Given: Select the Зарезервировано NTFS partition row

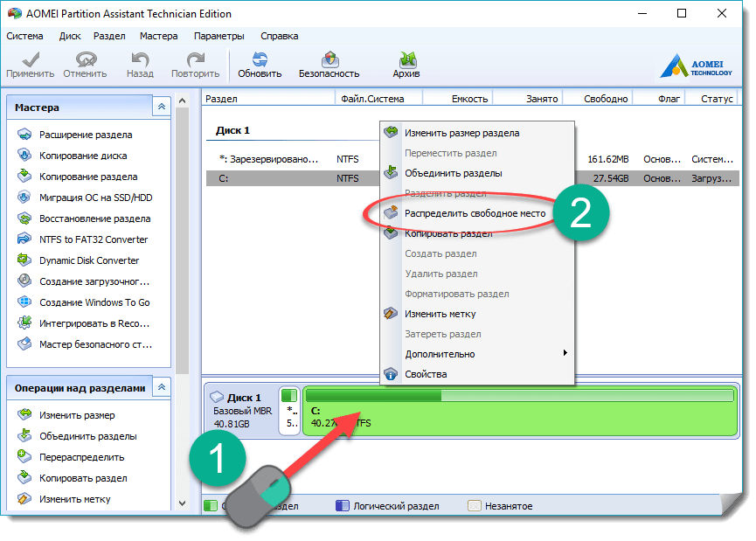Looking at the screenshot, I should coord(473,159).
